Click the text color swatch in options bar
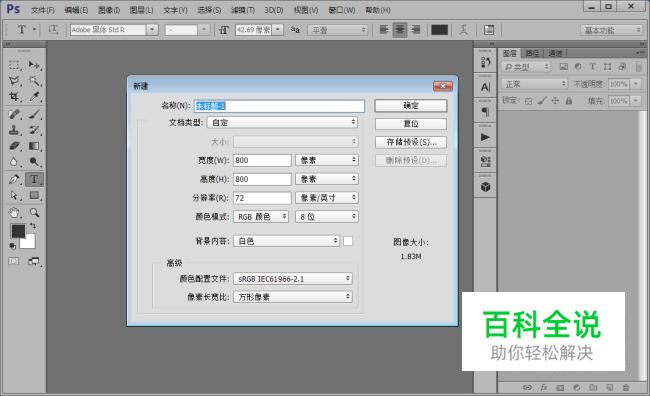 [439, 29]
